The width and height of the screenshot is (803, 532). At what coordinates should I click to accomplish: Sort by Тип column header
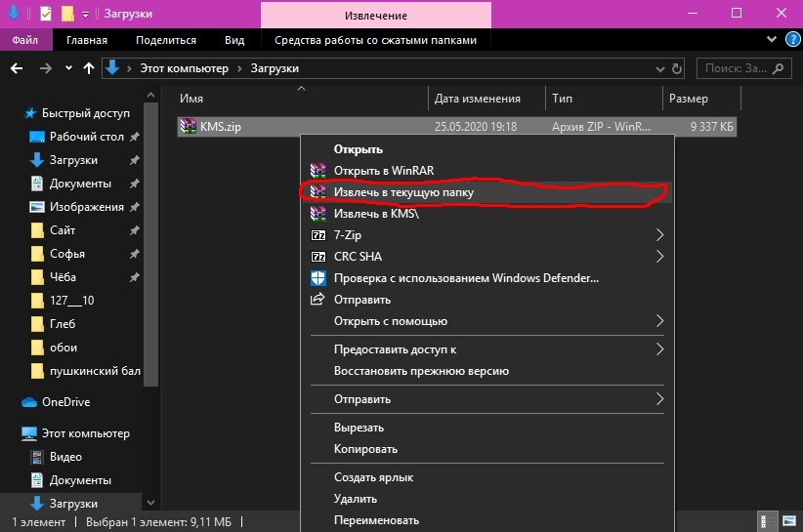click(605, 99)
